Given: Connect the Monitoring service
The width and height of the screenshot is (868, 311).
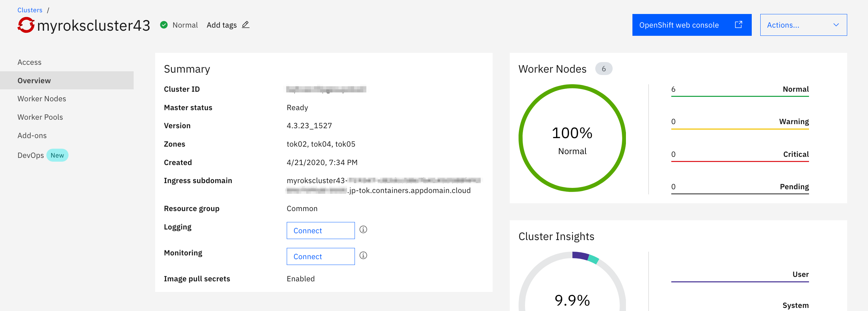Looking at the screenshot, I should [321, 256].
